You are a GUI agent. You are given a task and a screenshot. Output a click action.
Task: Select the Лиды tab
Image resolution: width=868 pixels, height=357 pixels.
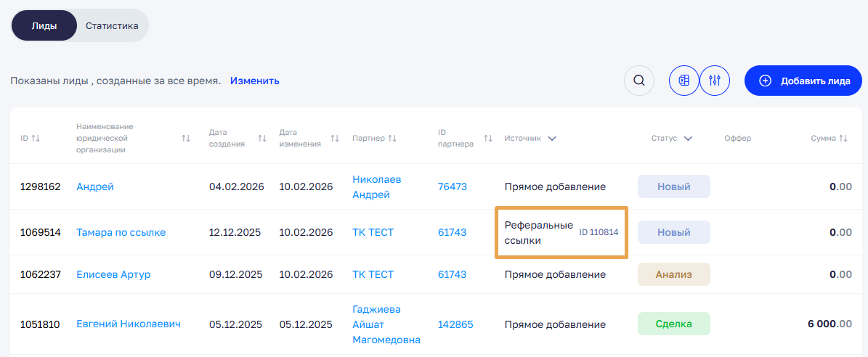[44, 25]
